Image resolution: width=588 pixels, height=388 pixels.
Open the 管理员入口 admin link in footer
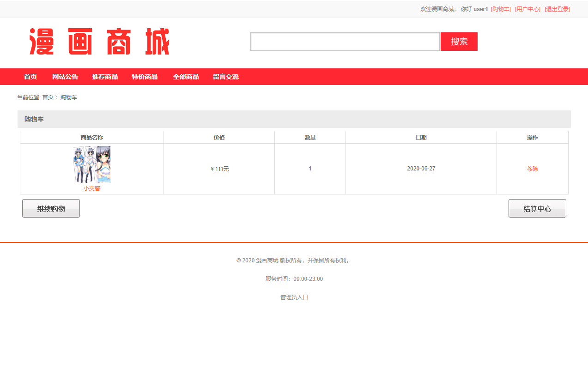(294, 297)
